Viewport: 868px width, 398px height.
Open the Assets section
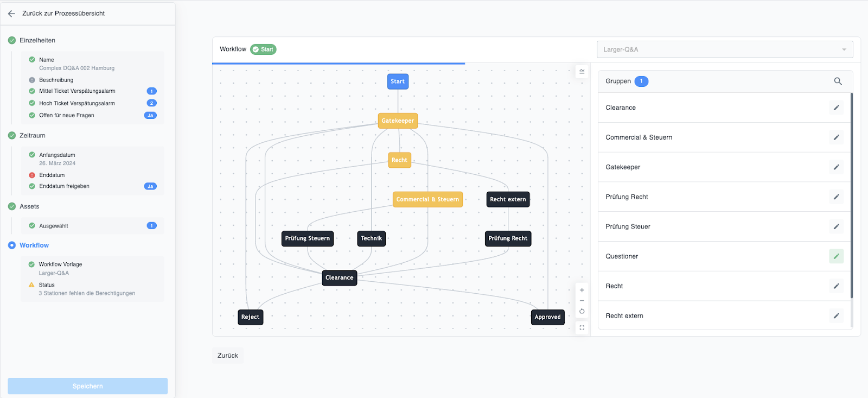(29, 206)
